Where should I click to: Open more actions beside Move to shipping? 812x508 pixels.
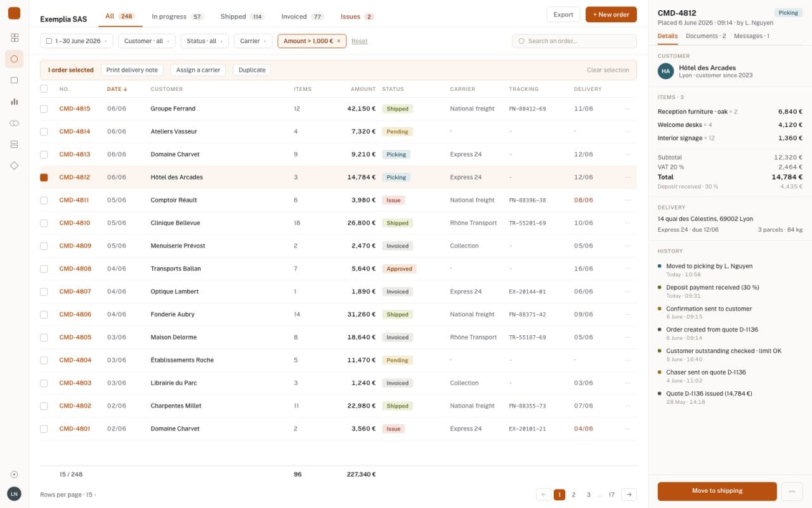click(x=792, y=491)
